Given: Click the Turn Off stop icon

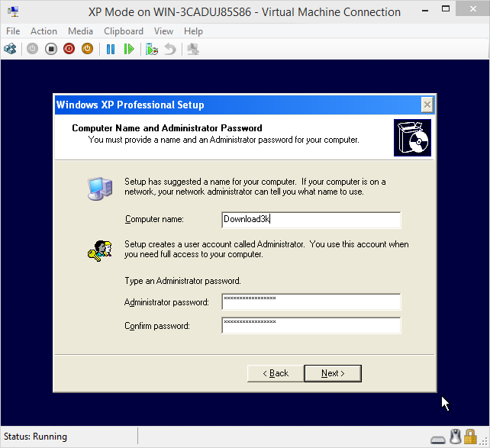Looking at the screenshot, I should pyautogui.click(x=51, y=49).
